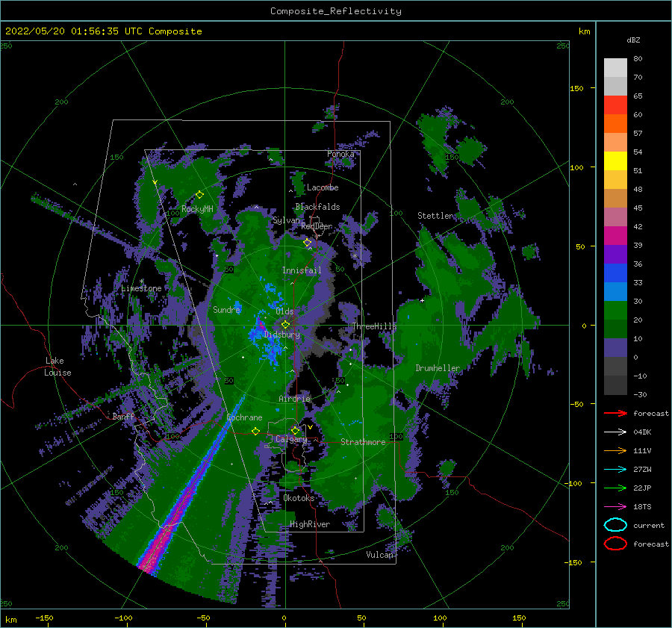
Task: Select the Sundre label
Action: tap(226, 309)
